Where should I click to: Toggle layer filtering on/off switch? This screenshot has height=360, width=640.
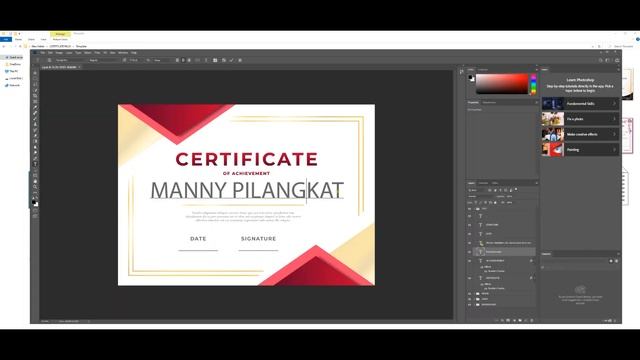pyautogui.click(x=516, y=189)
